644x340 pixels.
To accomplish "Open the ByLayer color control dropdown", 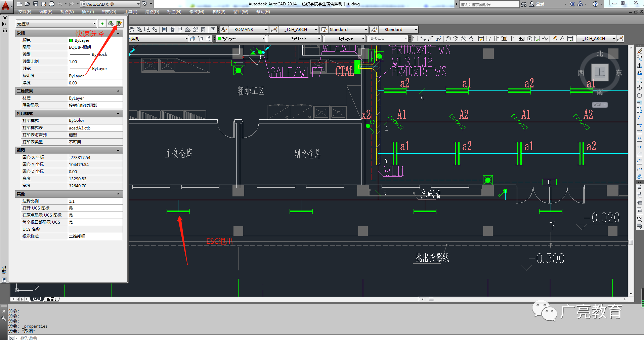I will (241, 39).
